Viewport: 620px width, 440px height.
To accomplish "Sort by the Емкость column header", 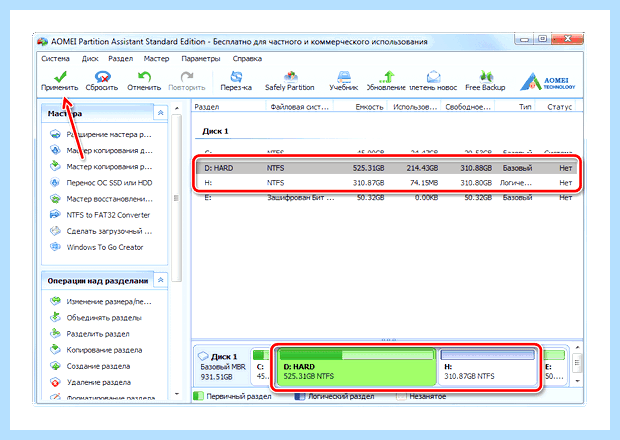I will 361,107.
